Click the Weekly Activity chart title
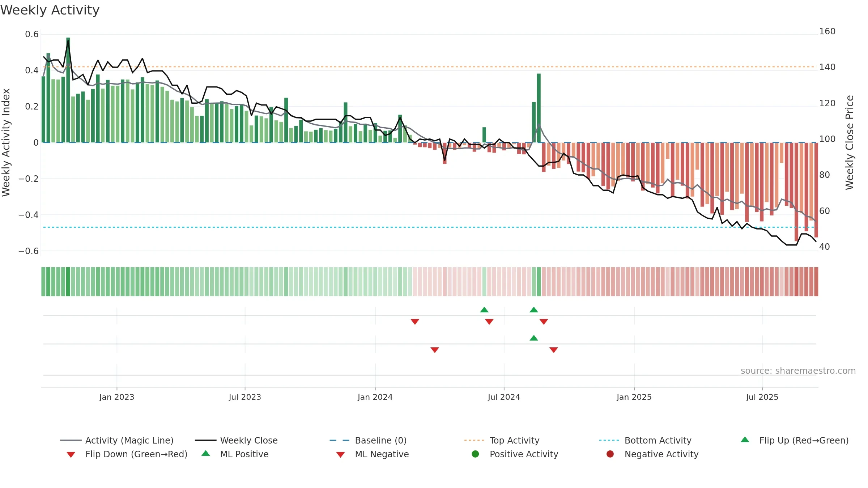Viewport: 868px width, 488px height. coord(50,10)
